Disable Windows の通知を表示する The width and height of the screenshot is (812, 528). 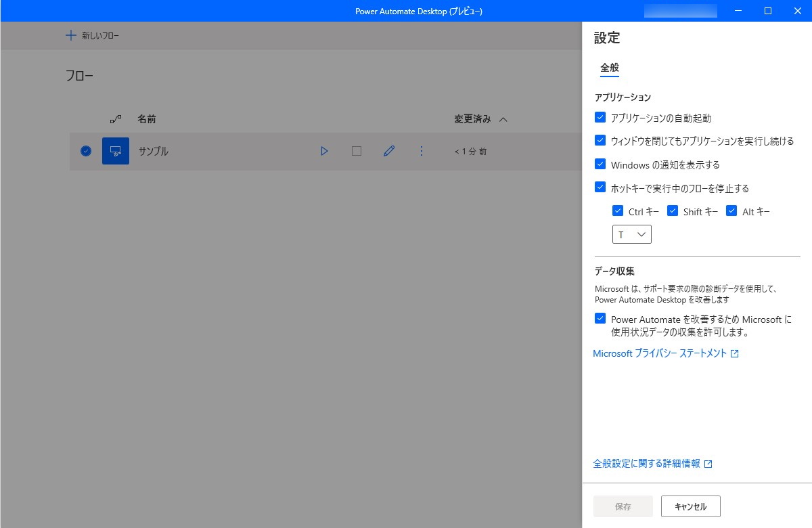pos(600,164)
